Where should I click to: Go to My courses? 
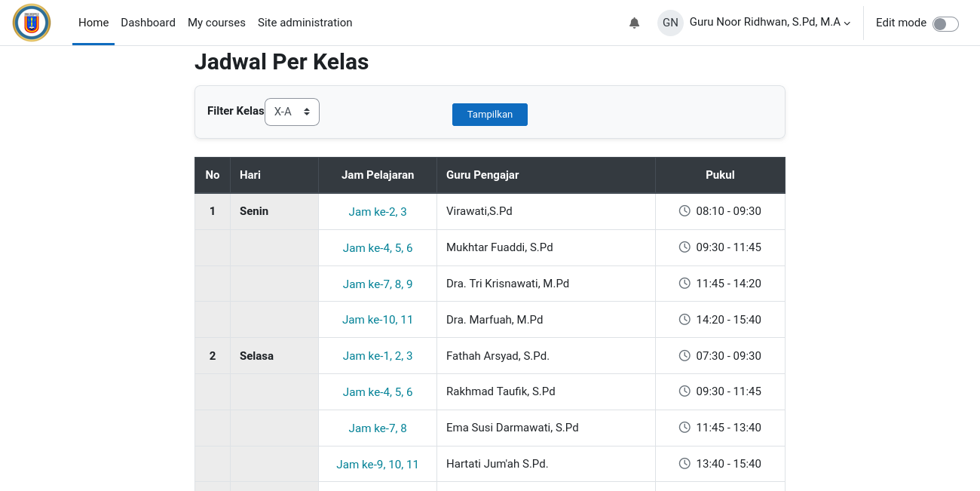pyautogui.click(x=216, y=23)
